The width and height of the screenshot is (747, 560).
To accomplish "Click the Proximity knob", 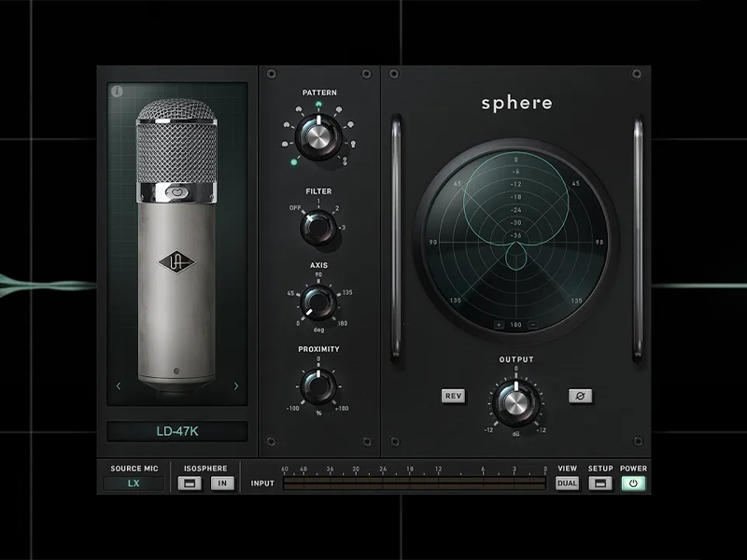I will (318, 386).
